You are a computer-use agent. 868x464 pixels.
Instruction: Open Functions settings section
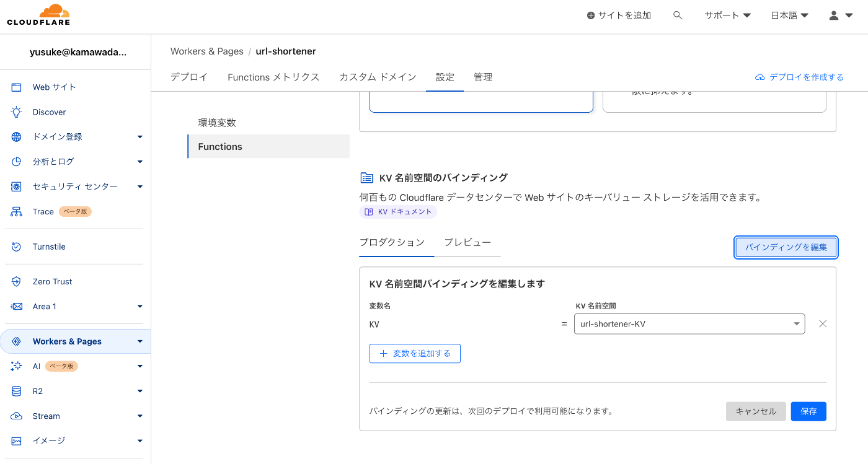[268, 146]
